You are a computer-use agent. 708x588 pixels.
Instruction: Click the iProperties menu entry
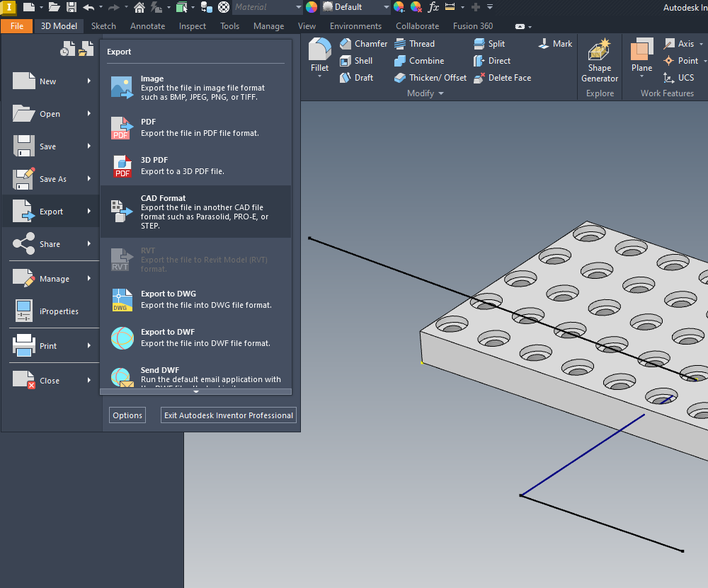(x=50, y=311)
